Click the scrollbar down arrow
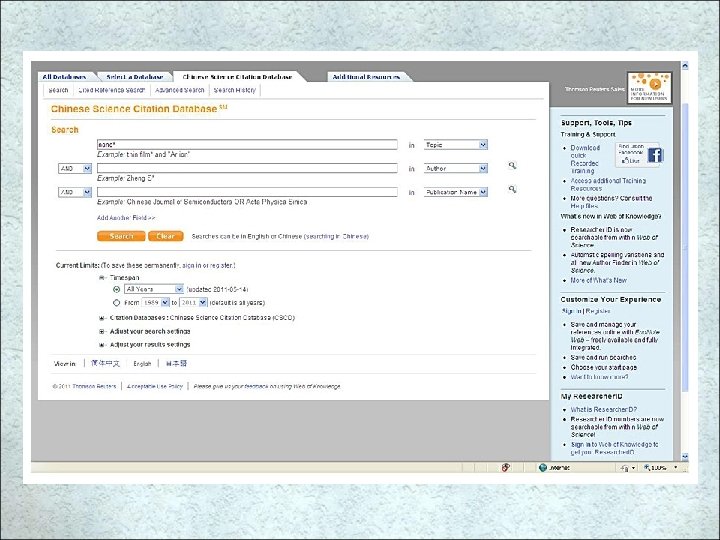 (685, 456)
